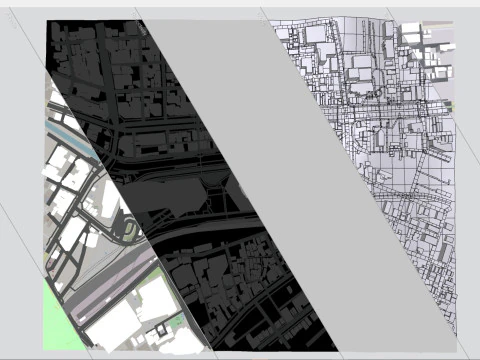Select the circular road ramp in the colored map
The width and height of the screenshot is (480, 360).
click(130, 230)
